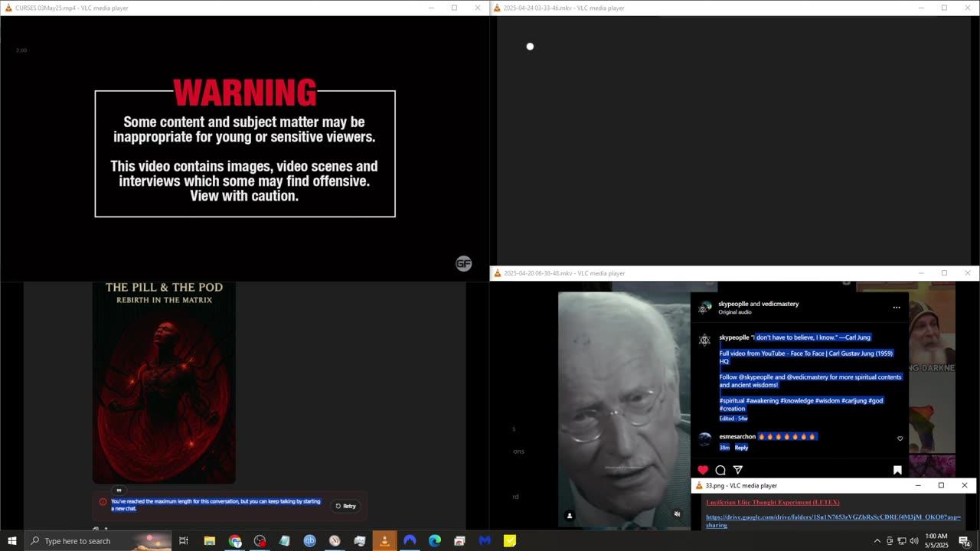The width and height of the screenshot is (980, 551).
Task: Open Sticky Notes from the taskbar
Action: click(510, 540)
